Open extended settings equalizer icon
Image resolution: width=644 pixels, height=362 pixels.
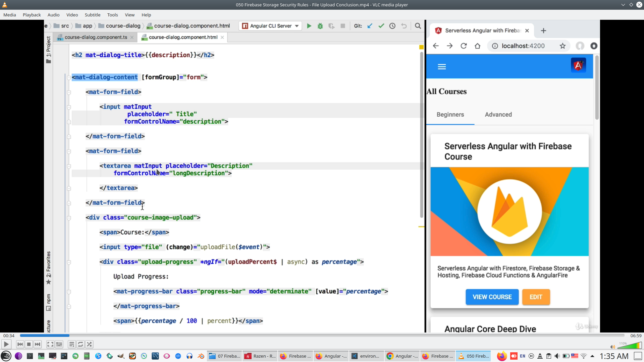click(59, 344)
